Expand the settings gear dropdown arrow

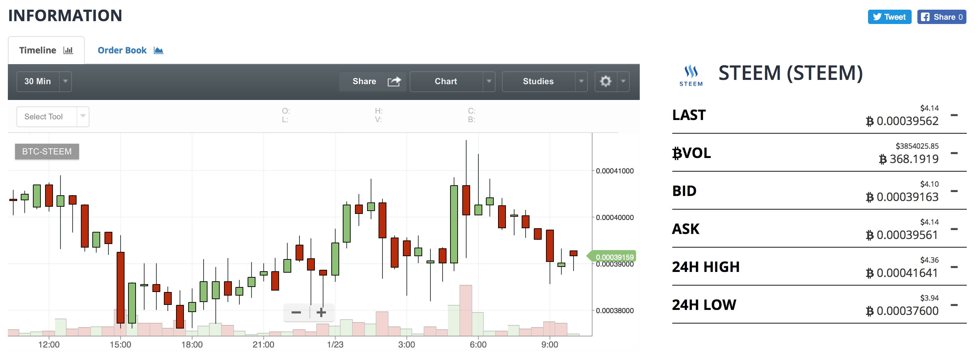coord(623,81)
